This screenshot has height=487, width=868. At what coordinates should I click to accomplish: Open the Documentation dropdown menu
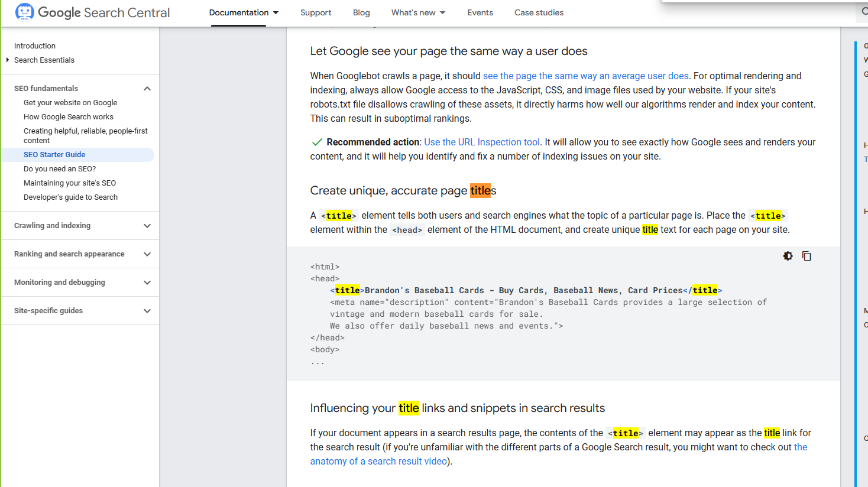244,12
